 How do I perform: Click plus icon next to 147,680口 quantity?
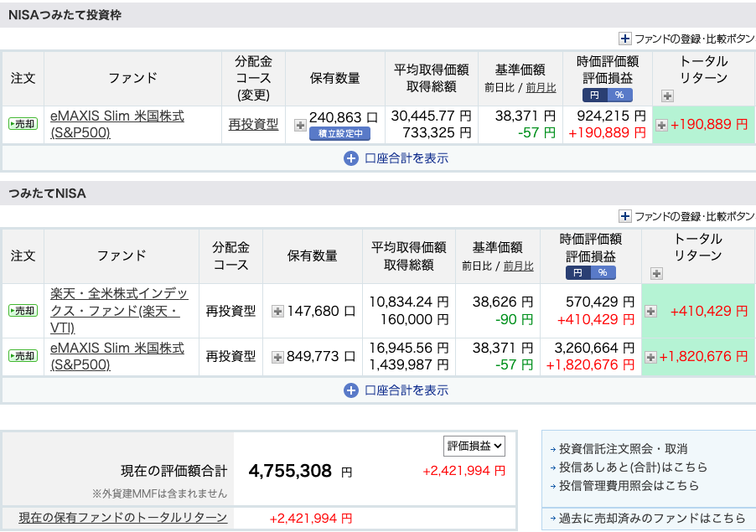(x=277, y=312)
